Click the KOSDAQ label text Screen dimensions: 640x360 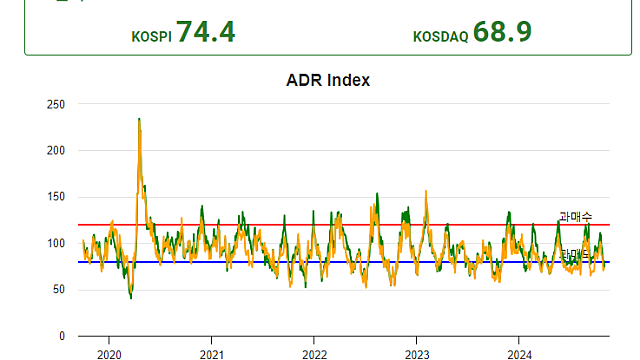click(440, 37)
